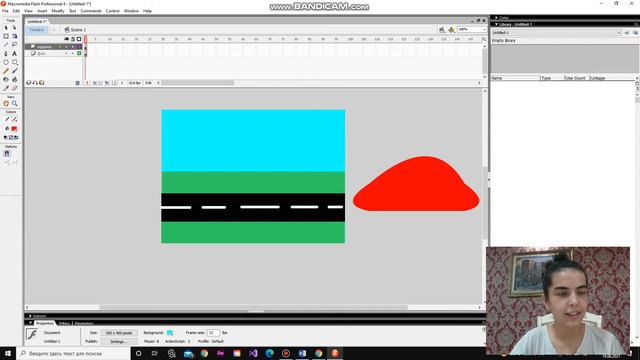This screenshot has height=360, width=640.
Task: Click the Insert Layer icon
Action: [x=29, y=83]
